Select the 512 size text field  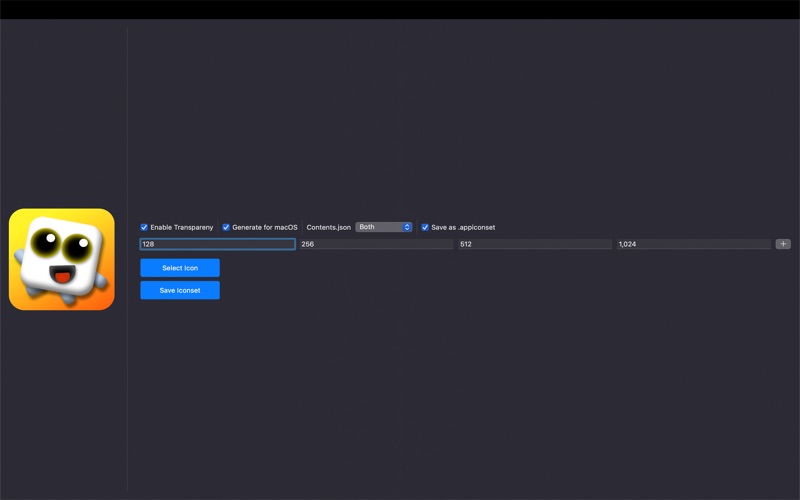(x=534, y=244)
